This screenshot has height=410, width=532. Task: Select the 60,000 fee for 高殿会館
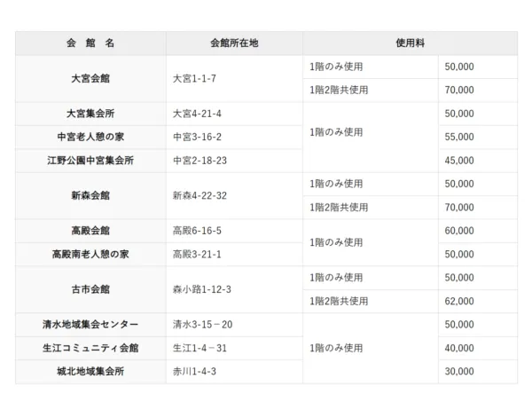point(460,231)
